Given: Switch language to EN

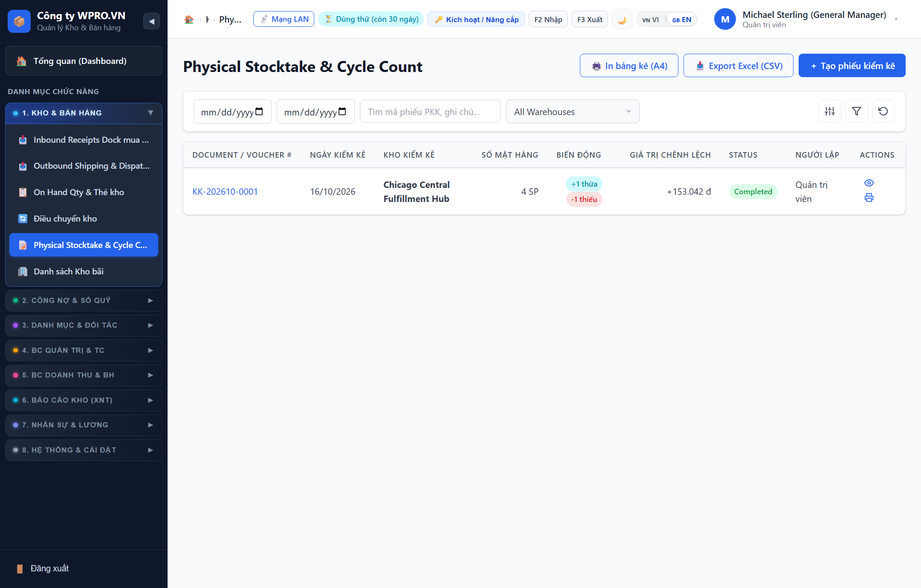Looking at the screenshot, I should coord(682,20).
